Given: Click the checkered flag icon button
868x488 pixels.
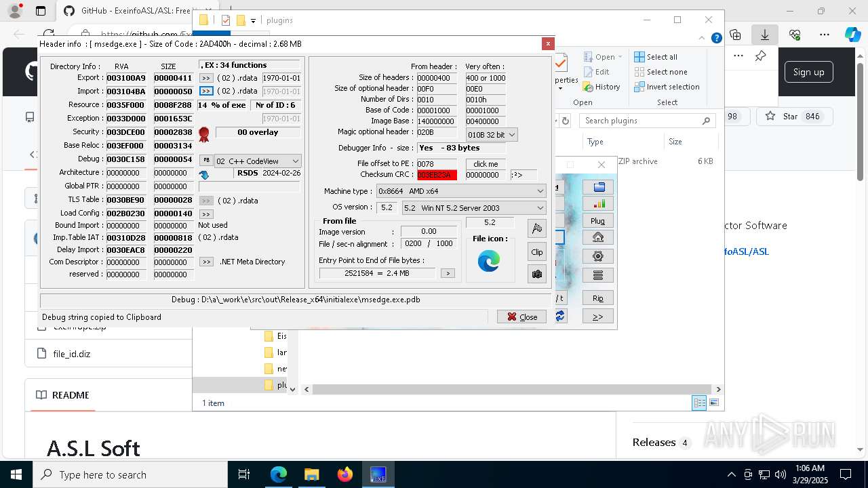Looking at the screenshot, I should tap(537, 228).
